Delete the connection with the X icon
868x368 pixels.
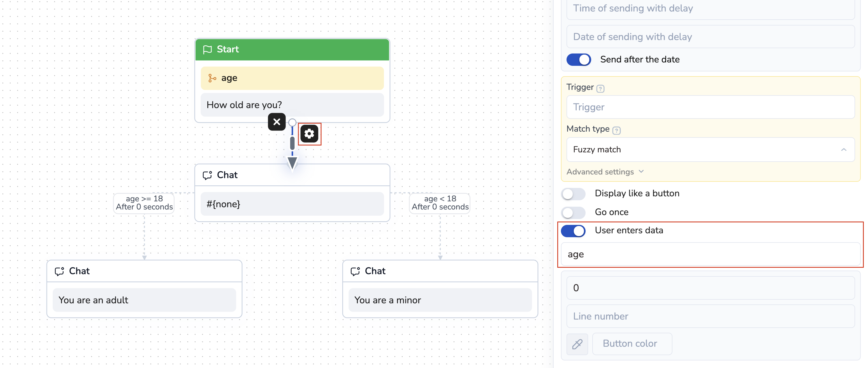click(277, 122)
